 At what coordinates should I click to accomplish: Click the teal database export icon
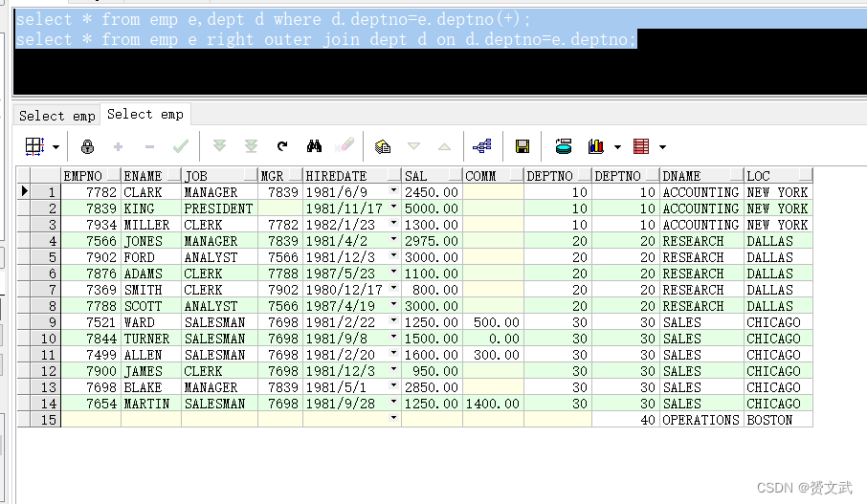pyautogui.click(x=564, y=146)
